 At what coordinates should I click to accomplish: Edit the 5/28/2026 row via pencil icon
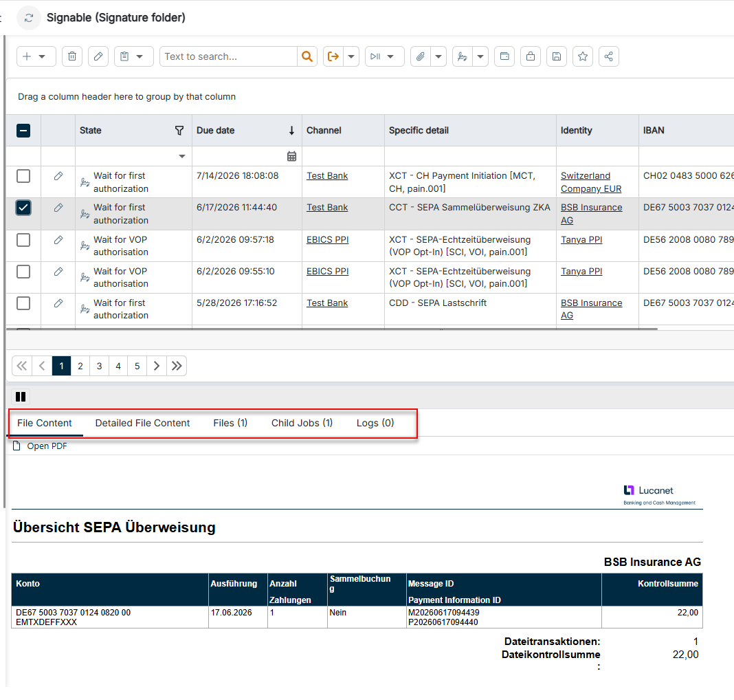(58, 303)
